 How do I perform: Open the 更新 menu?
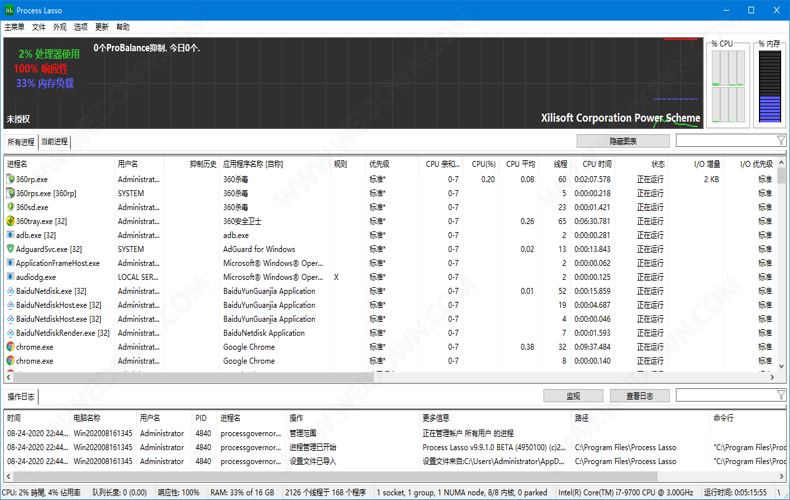point(102,27)
